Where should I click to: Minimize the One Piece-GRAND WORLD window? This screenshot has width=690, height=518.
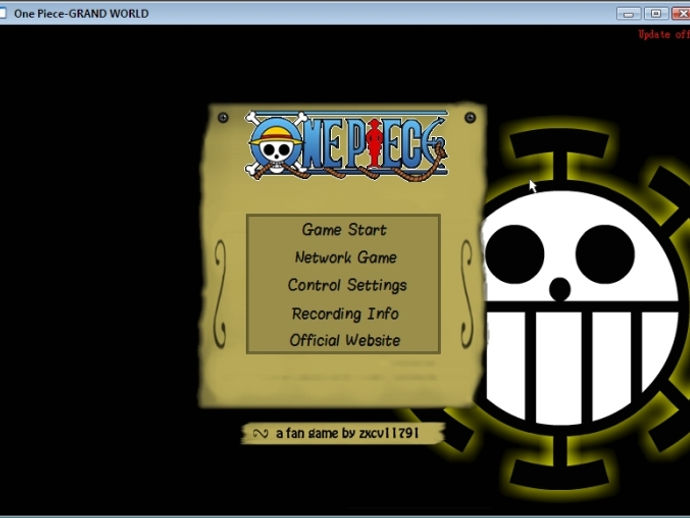point(628,14)
